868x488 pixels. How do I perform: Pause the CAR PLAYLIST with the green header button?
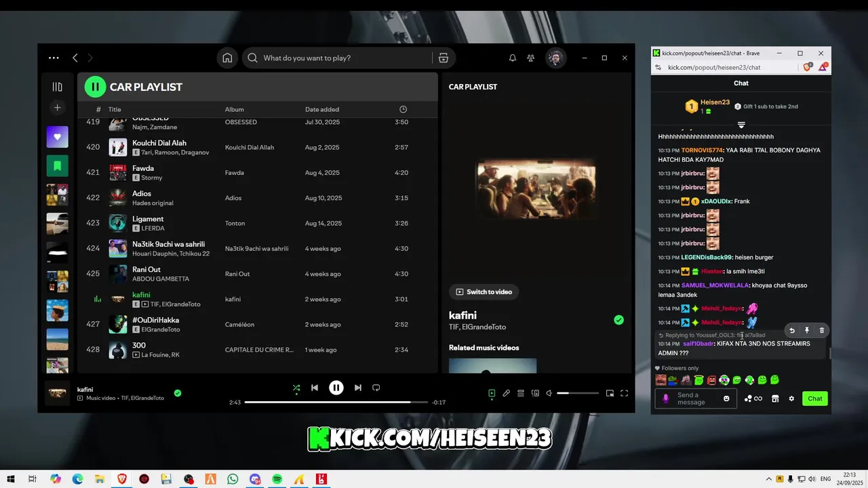tap(95, 87)
